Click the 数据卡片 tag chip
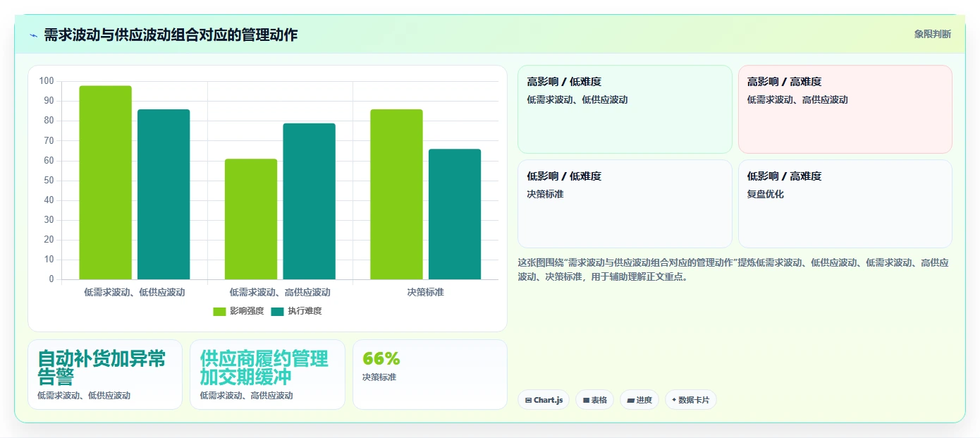980x438 pixels. (x=691, y=400)
